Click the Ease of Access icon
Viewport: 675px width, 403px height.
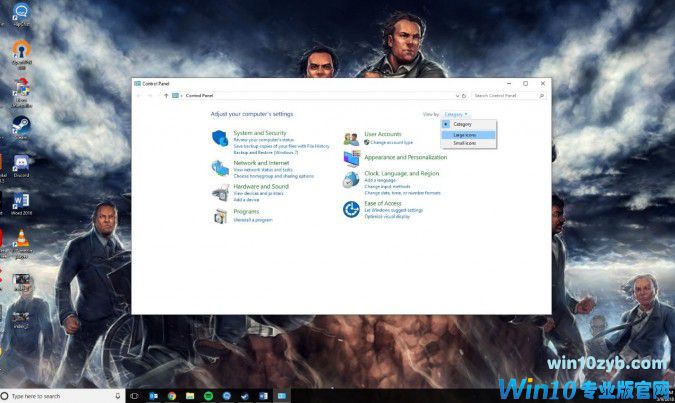pos(351,208)
